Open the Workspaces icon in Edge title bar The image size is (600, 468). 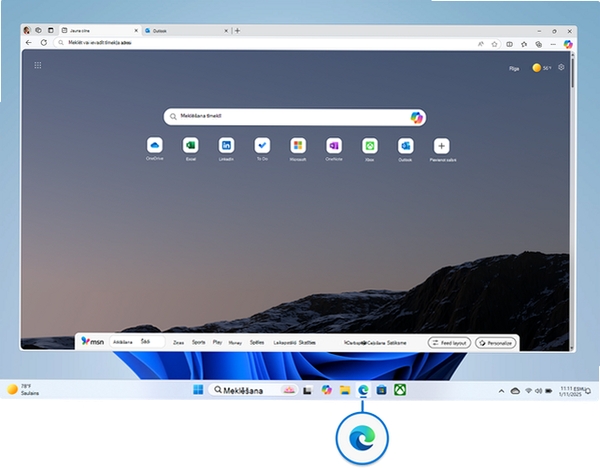point(38,30)
